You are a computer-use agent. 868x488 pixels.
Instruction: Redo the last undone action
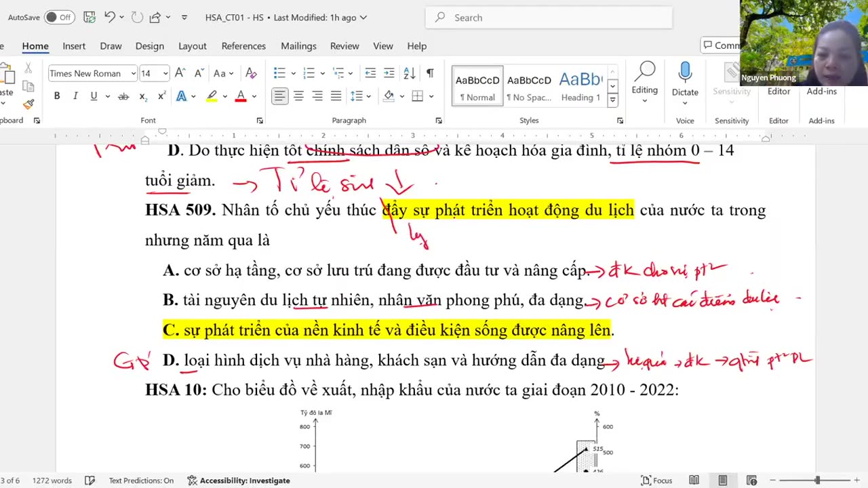(x=137, y=18)
